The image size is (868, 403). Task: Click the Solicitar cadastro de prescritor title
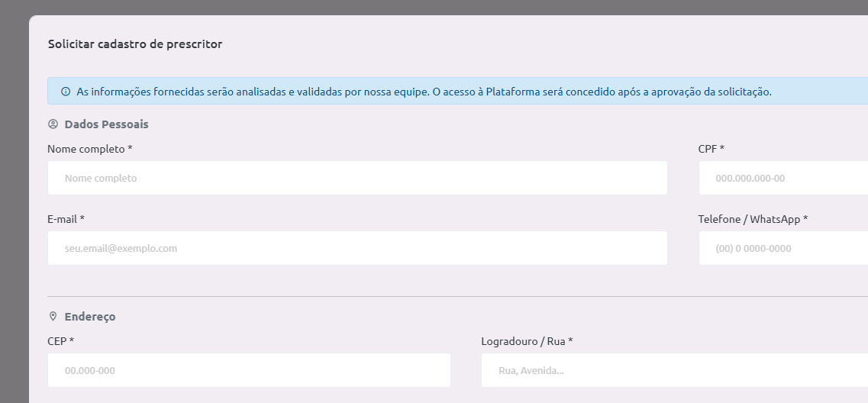pos(135,44)
